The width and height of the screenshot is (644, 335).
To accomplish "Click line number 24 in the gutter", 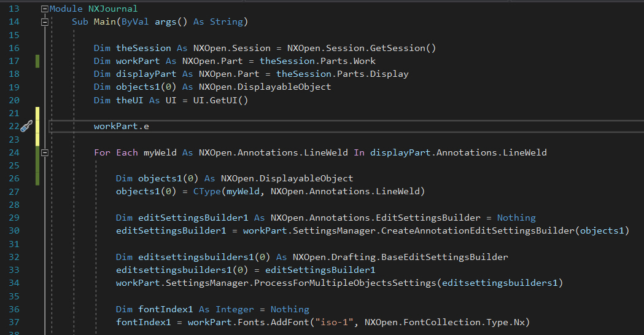I will tap(14, 152).
